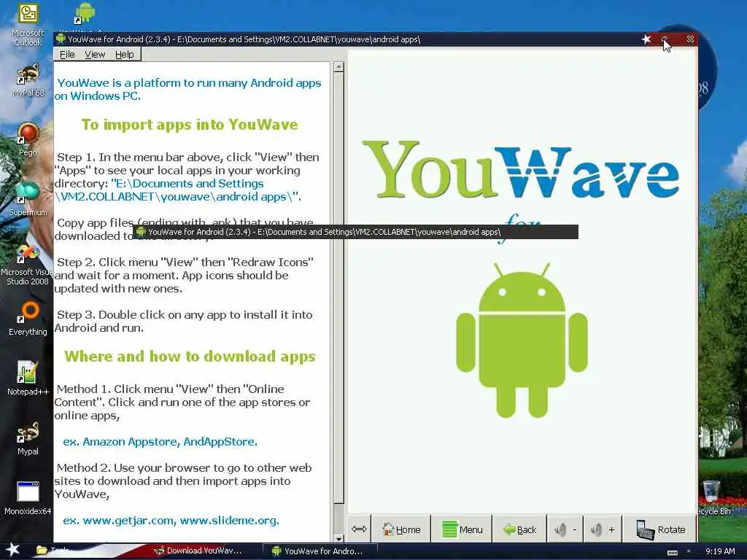Select the Recycle Bin desktop icon
Viewport: 747px width, 560px height.
pyautogui.click(x=712, y=497)
